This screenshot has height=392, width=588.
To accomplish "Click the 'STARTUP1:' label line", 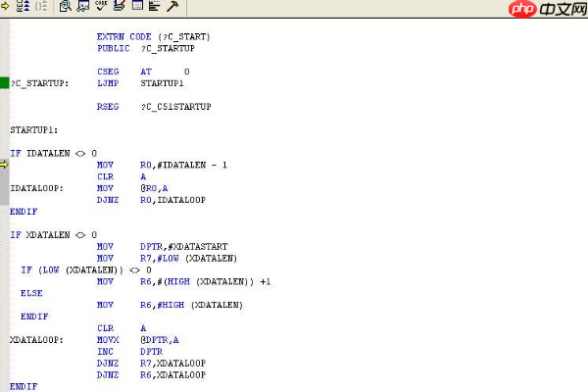I will point(34,130).
